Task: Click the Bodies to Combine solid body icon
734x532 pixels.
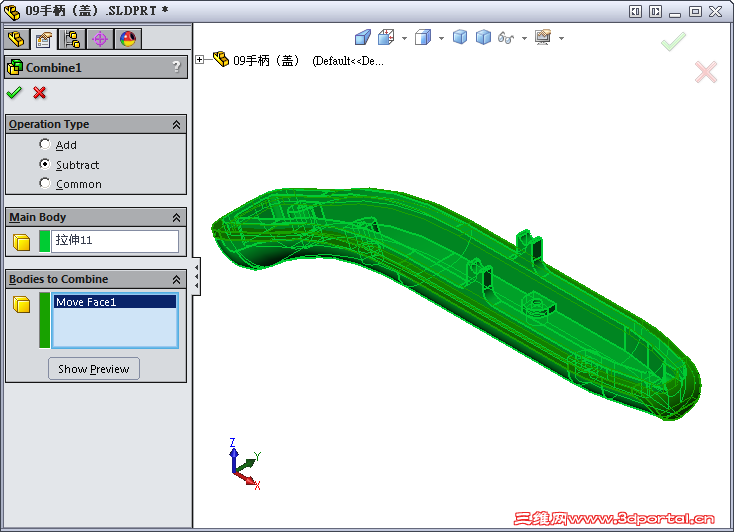Action: (22, 304)
